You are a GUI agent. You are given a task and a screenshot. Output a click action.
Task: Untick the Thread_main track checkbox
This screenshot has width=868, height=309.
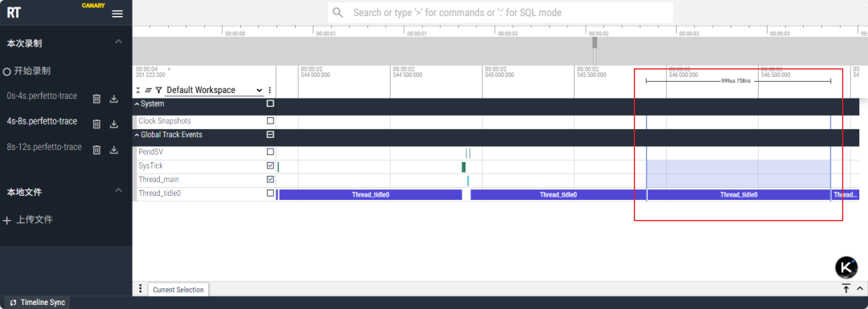[x=270, y=179]
